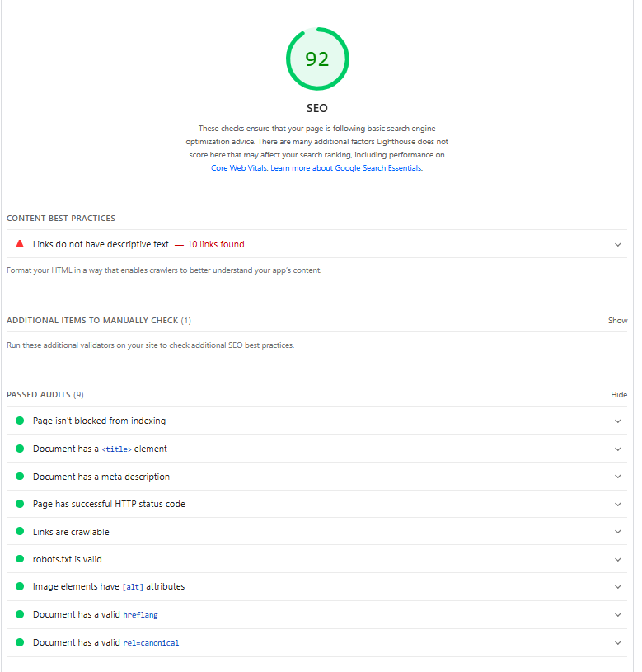This screenshot has height=672, width=642.
Task: Expand Image elements have alt attributes chevron
Action: point(617,587)
